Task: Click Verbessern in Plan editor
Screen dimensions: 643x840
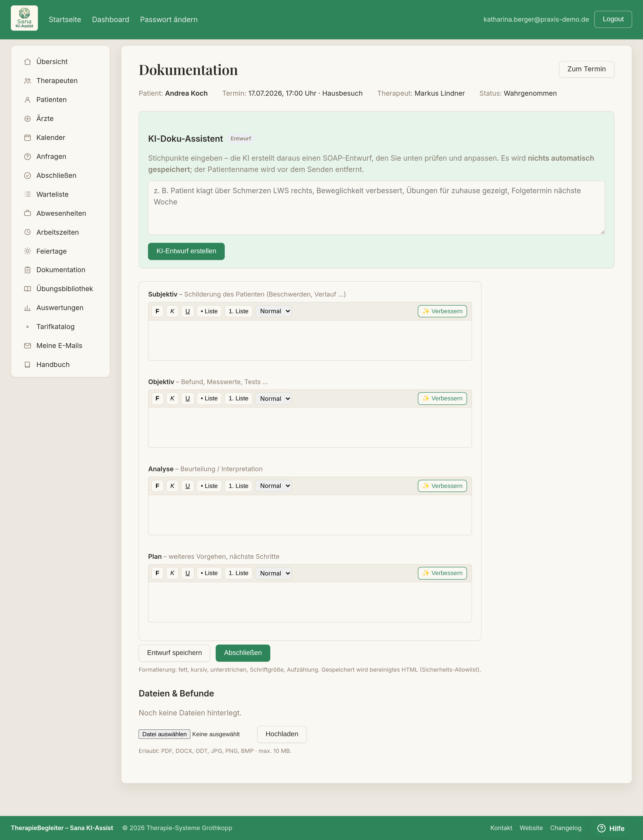Action: [x=442, y=573]
